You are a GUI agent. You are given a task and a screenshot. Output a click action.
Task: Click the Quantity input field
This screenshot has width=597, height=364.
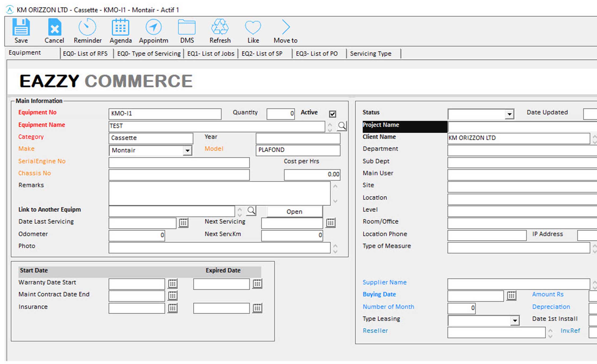point(281,114)
